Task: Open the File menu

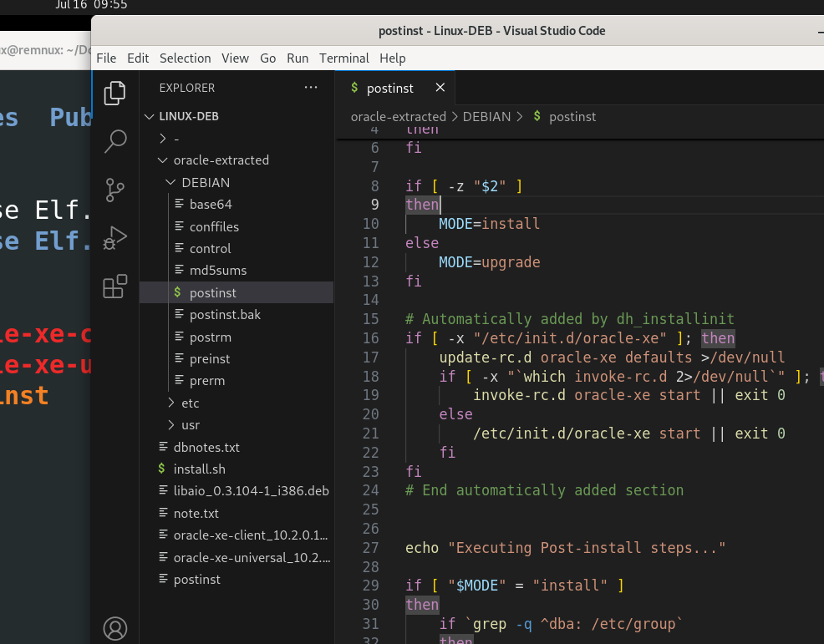Action: click(106, 58)
